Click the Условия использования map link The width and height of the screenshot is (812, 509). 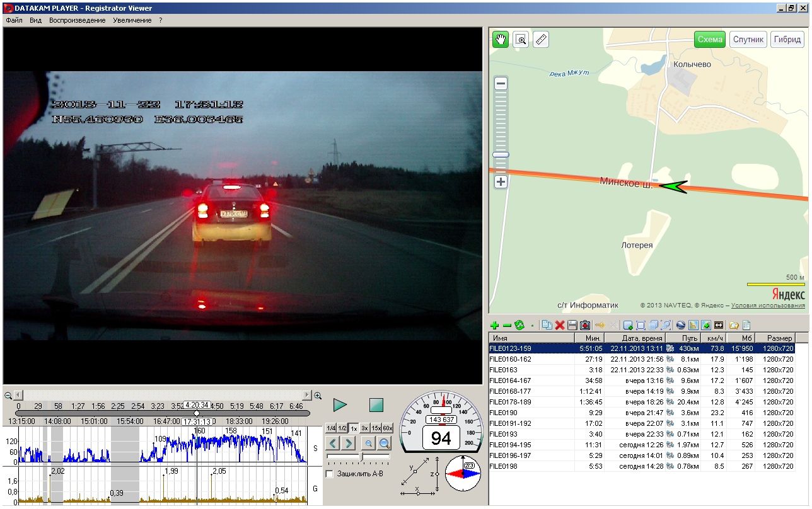768,306
